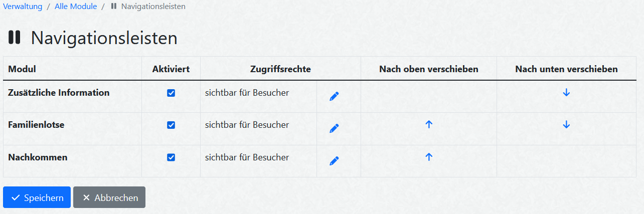Click the Modul column header
This screenshot has height=214, width=644.
click(22, 69)
